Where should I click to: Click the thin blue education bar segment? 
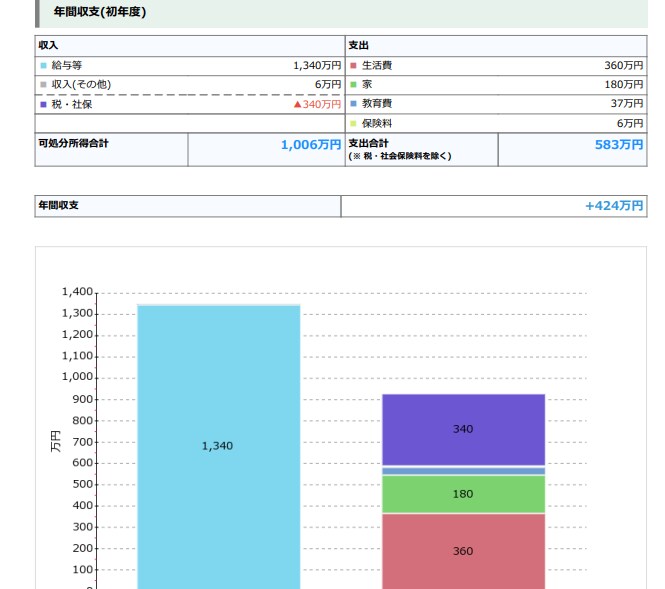[x=464, y=471]
